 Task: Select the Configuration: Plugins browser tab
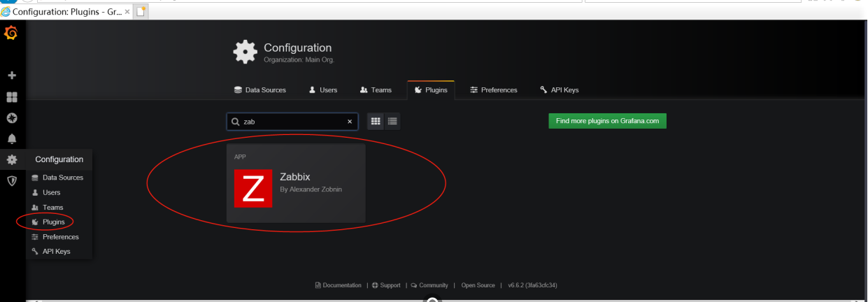pos(66,12)
